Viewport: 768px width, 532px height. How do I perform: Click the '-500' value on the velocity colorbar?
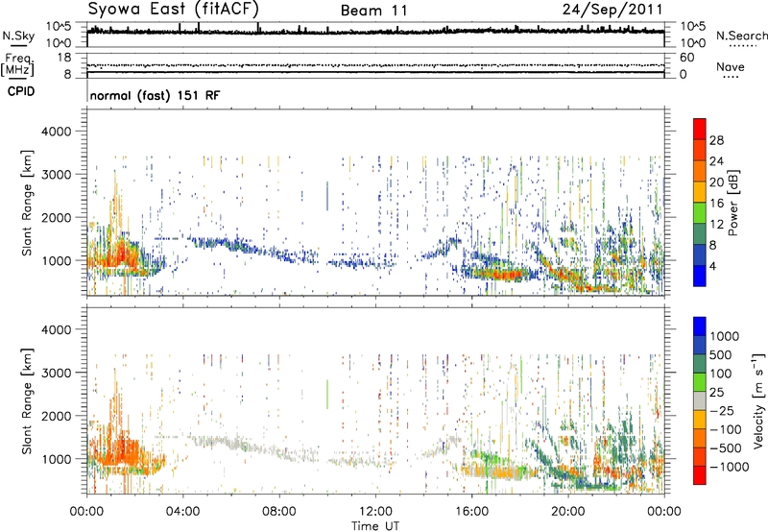point(726,448)
